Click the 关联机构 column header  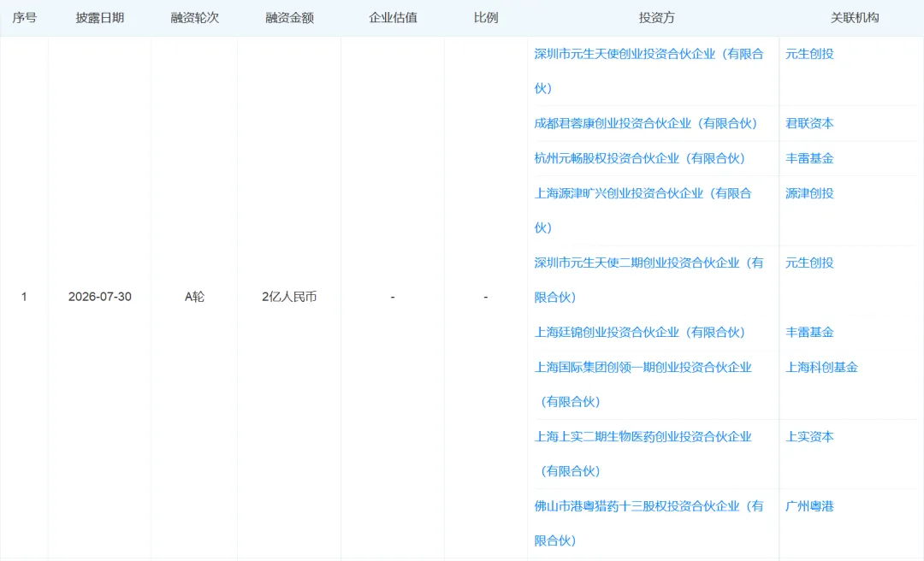tap(855, 18)
